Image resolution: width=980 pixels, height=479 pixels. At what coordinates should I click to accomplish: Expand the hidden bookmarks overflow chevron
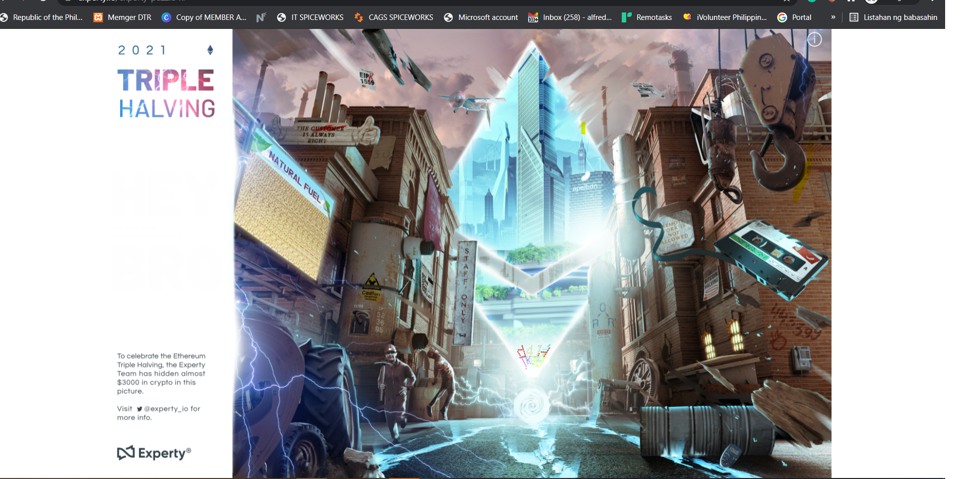click(x=833, y=17)
